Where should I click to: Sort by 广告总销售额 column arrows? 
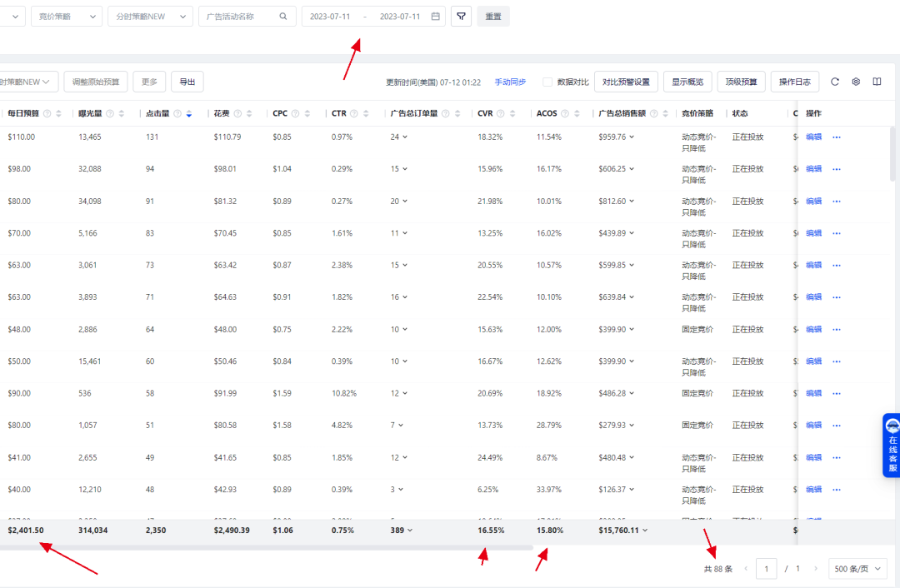665,113
